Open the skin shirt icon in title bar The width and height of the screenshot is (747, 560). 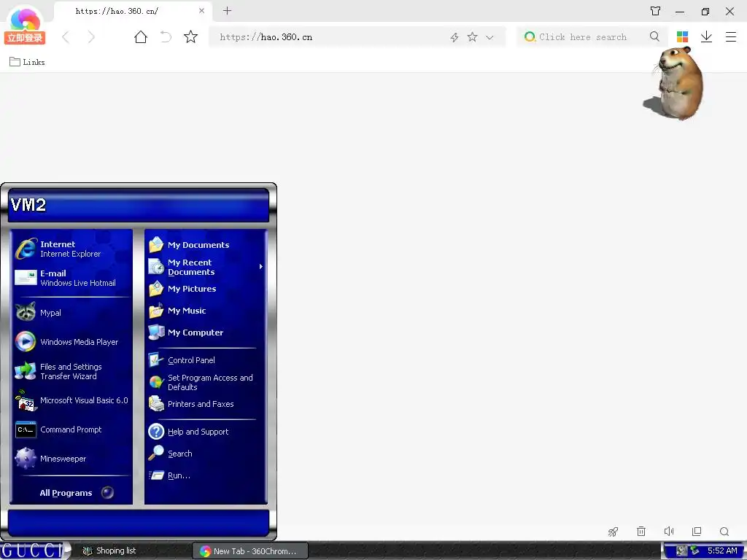[656, 11]
